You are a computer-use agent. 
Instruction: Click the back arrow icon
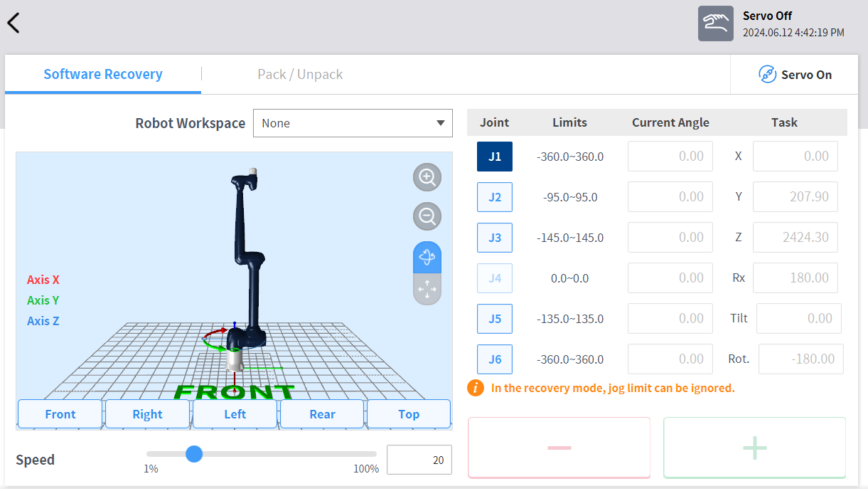point(14,23)
